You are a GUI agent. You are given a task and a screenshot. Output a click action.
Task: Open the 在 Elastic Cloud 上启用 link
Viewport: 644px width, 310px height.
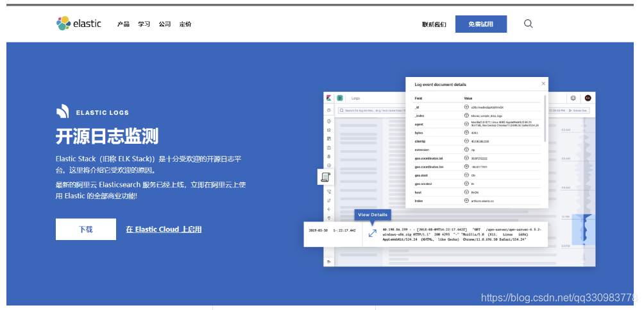[x=164, y=229]
